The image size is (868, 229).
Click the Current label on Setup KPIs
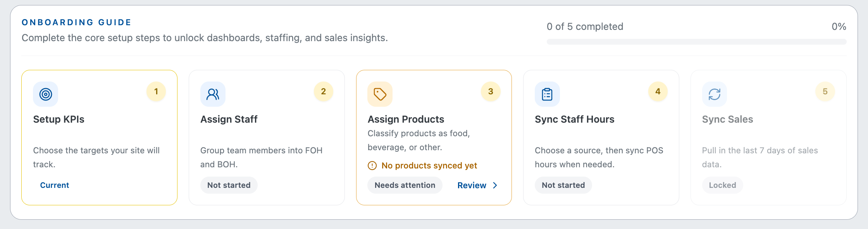tap(55, 186)
